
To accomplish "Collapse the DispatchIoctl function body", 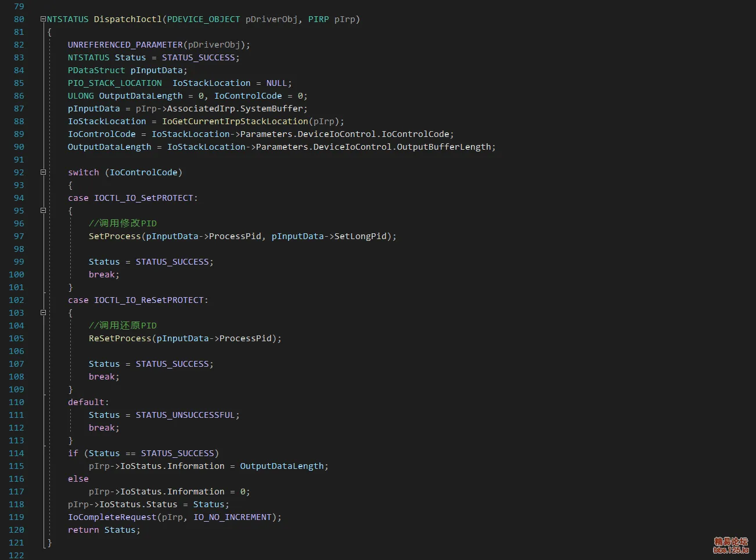I will tap(42, 19).
